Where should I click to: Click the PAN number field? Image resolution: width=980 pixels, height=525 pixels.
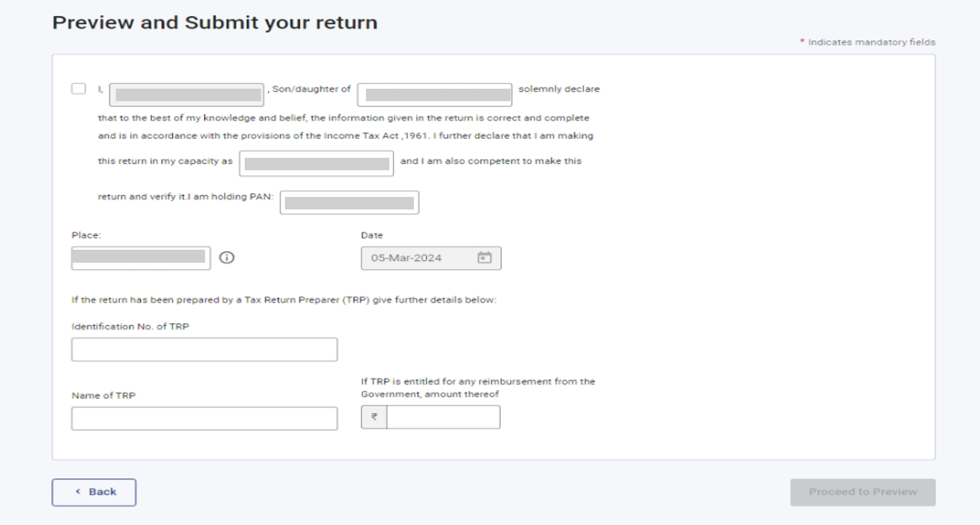(x=349, y=202)
